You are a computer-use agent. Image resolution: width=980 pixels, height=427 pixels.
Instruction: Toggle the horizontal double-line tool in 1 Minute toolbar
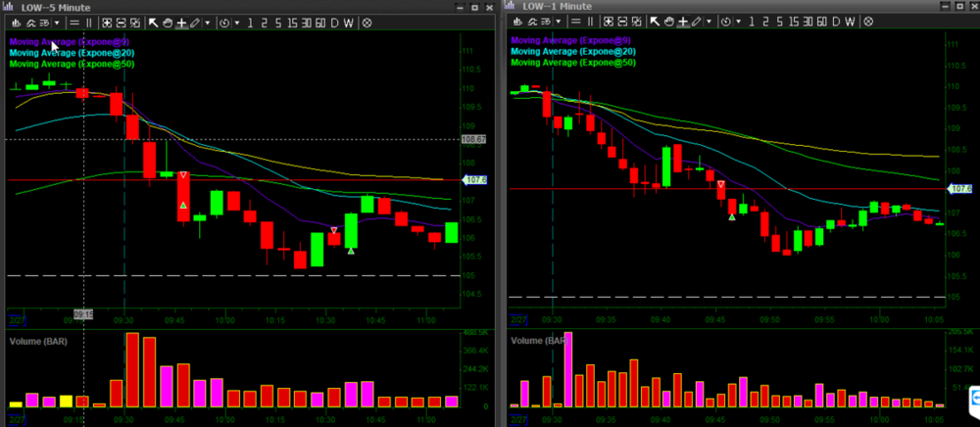click(x=575, y=22)
